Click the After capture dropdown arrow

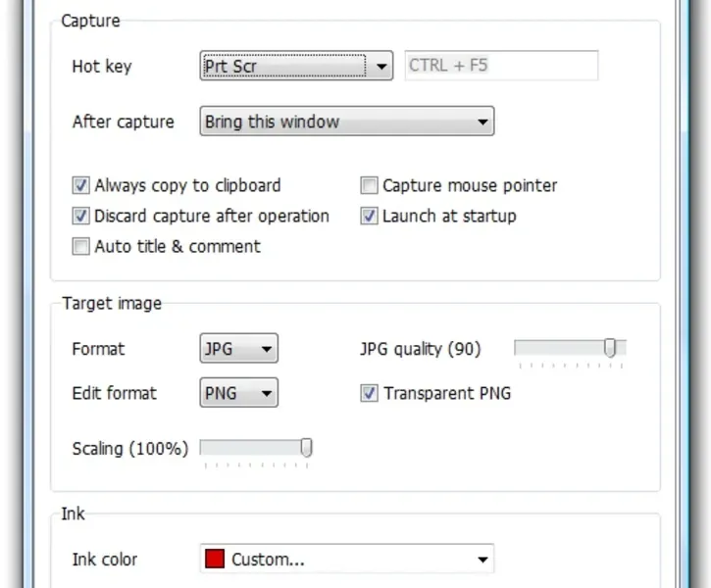pos(482,122)
